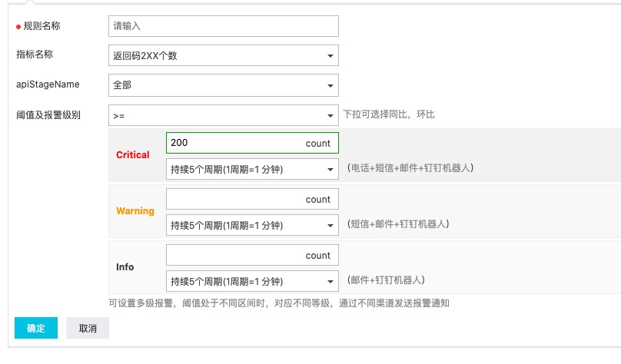621x364 pixels.
Task: Click the (电话+短信+邮件+钉钉机器人) text
Action: pyautogui.click(x=410, y=167)
